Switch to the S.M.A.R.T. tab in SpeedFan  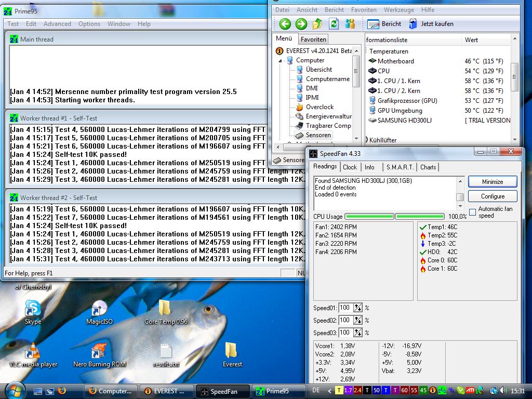[400, 167]
